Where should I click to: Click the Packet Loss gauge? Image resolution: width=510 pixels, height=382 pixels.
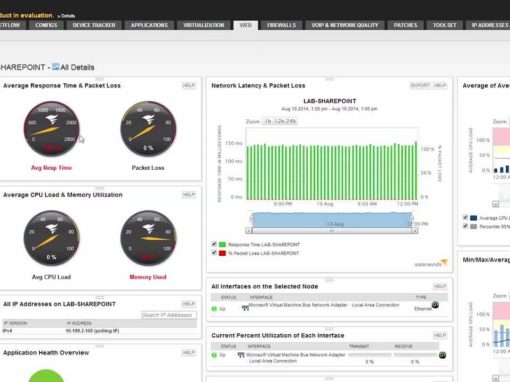click(x=148, y=129)
